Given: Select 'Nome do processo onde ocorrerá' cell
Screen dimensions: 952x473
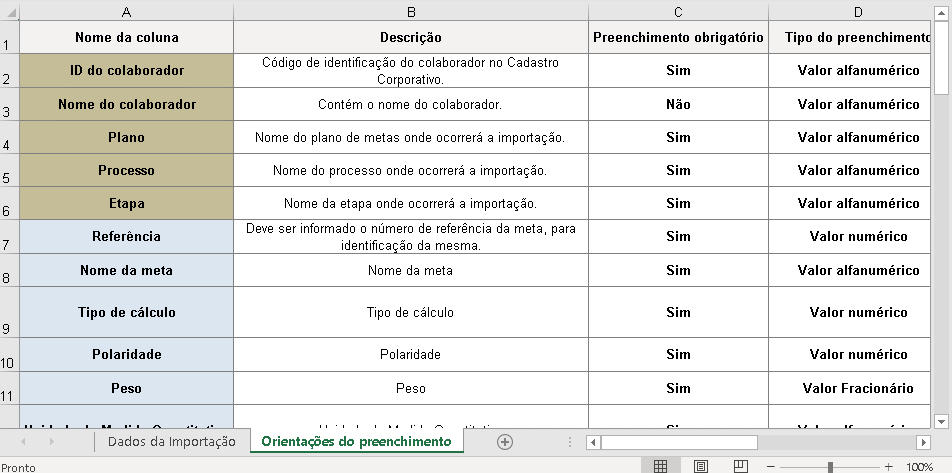Looking at the screenshot, I should click(x=411, y=170).
